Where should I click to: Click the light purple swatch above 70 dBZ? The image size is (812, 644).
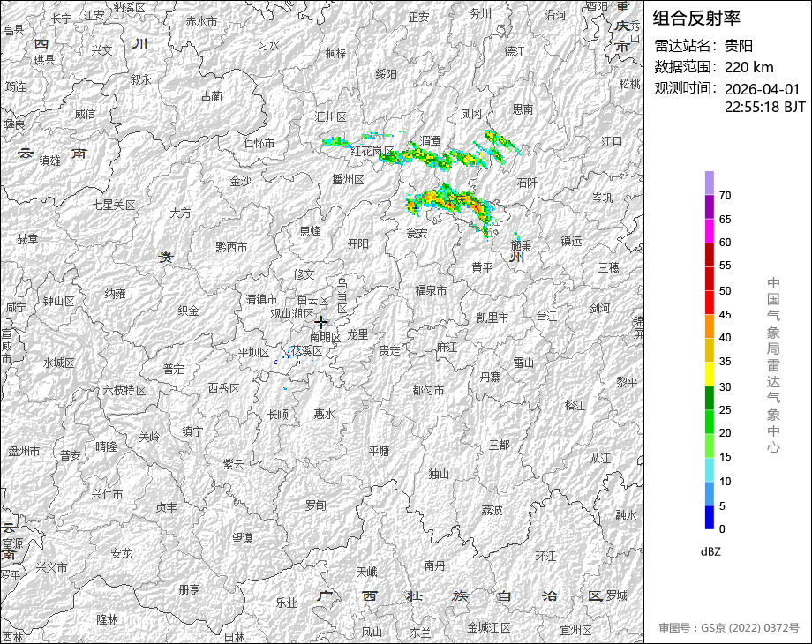[x=710, y=183]
